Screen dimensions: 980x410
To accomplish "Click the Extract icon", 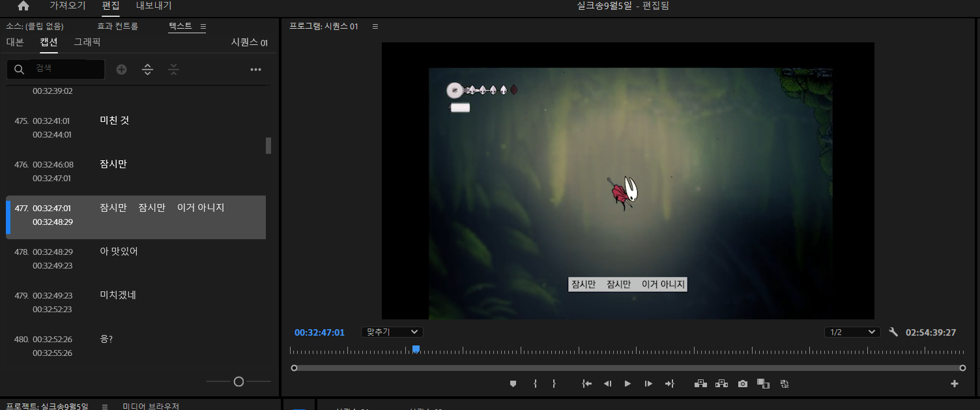I will (721, 384).
